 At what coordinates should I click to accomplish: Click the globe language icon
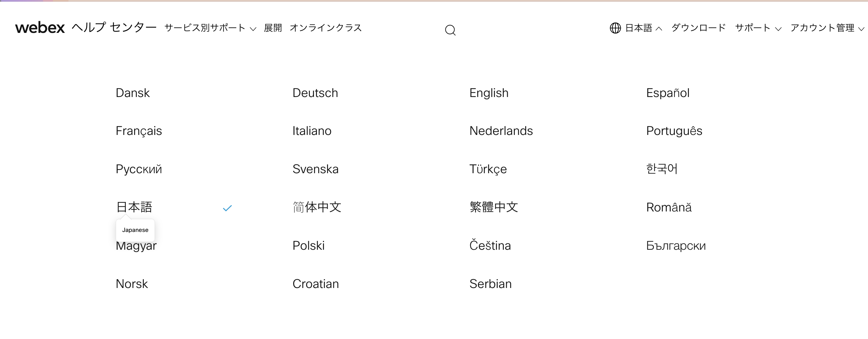click(x=615, y=29)
